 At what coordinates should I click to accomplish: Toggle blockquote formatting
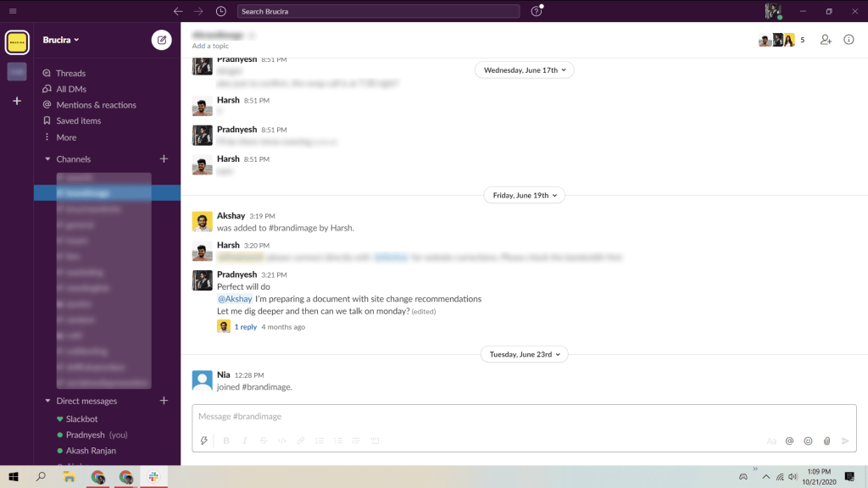pyautogui.click(x=357, y=441)
